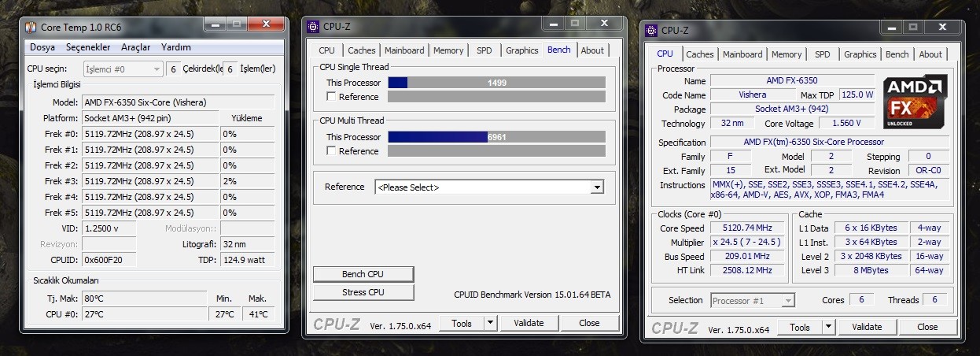Click Validate button in Bench window
This screenshot has height=356, width=980.
click(529, 323)
